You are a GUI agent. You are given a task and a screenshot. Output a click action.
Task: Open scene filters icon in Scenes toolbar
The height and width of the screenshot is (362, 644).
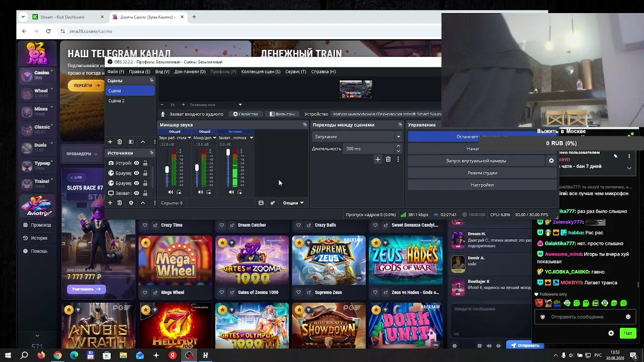pos(131,142)
